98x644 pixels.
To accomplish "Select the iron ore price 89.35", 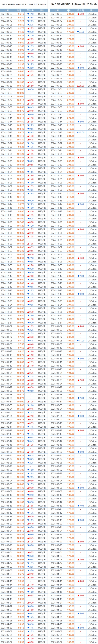I will (21, 68).
